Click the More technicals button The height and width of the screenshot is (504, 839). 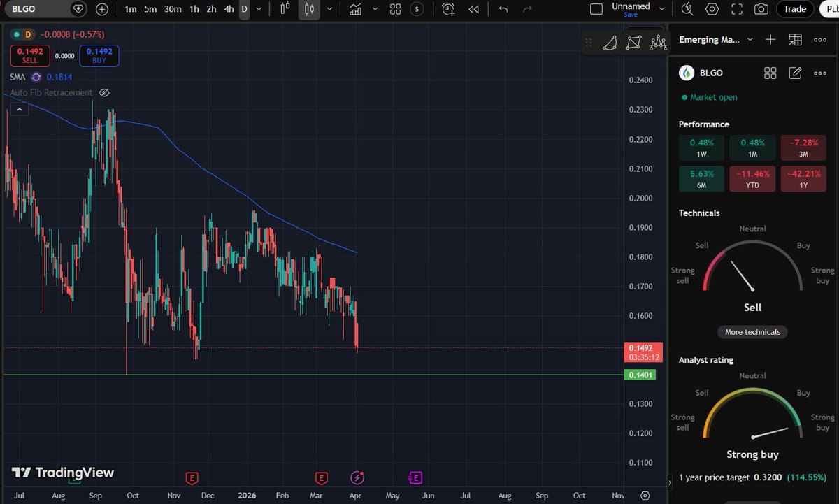tap(752, 332)
